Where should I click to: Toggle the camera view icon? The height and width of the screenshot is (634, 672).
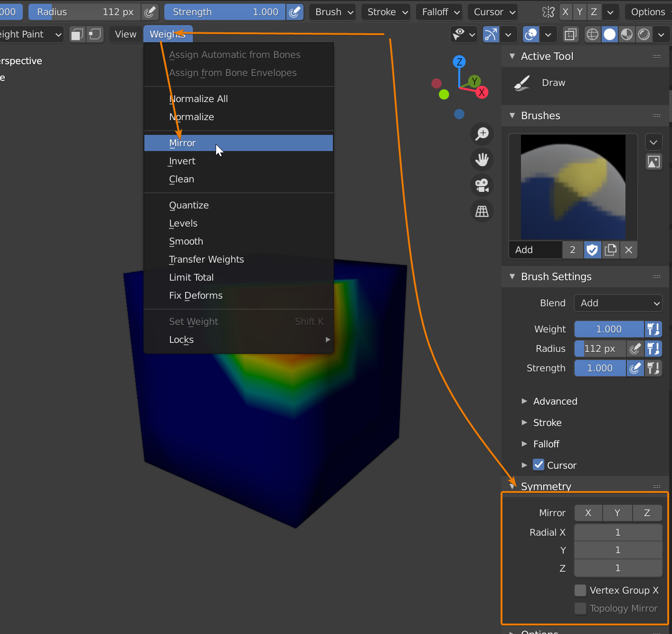482,185
